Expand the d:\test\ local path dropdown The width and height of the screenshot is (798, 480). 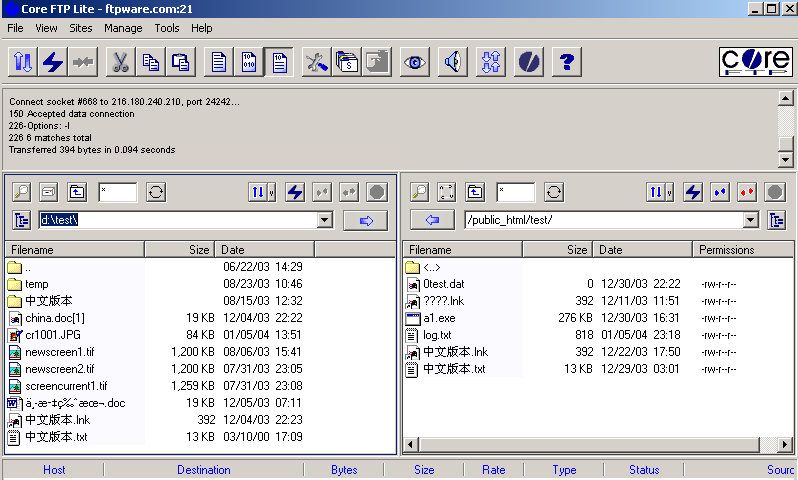point(324,220)
